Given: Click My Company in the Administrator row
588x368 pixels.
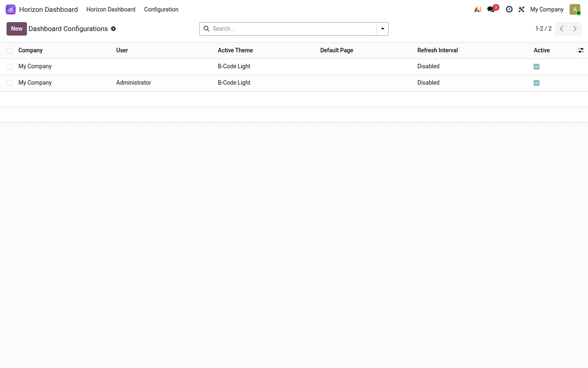Looking at the screenshot, I should 35,83.
